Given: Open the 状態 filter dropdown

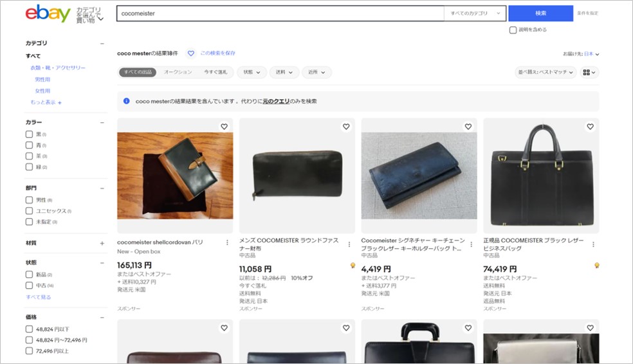Looking at the screenshot, I should pos(252,72).
